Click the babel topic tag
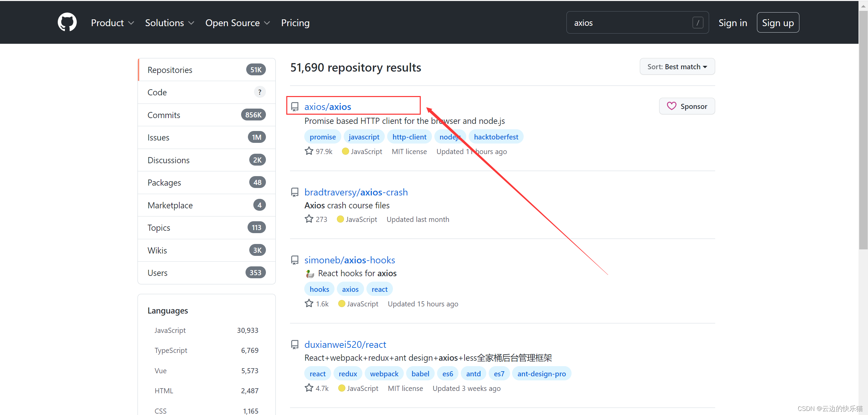The height and width of the screenshot is (415, 868). point(420,374)
